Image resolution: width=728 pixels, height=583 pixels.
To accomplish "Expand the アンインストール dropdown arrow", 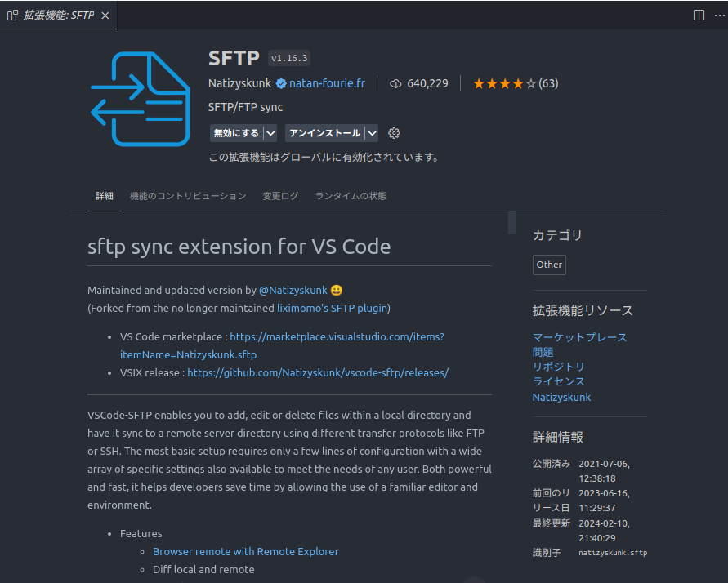I will pos(372,133).
